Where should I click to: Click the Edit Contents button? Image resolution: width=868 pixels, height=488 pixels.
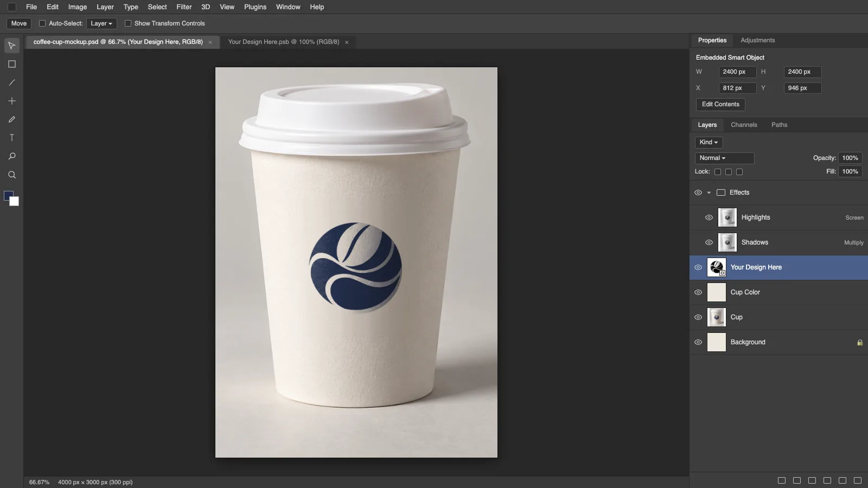(x=720, y=104)
